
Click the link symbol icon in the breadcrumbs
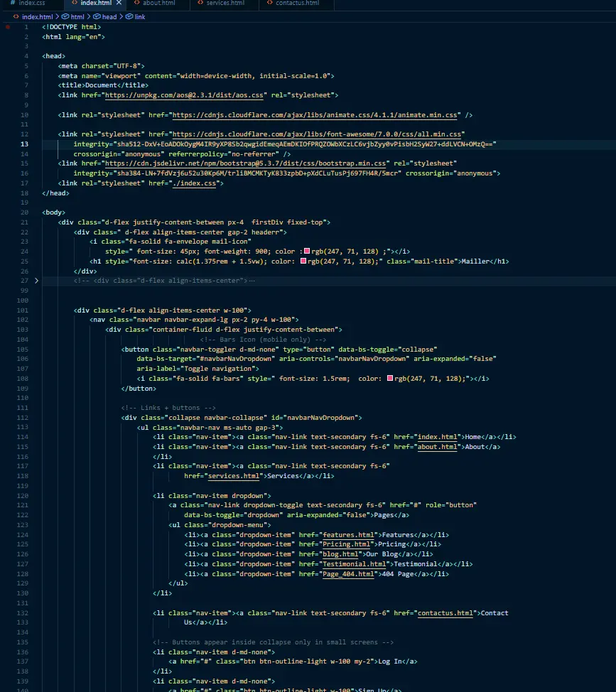[x=128, y=16]
